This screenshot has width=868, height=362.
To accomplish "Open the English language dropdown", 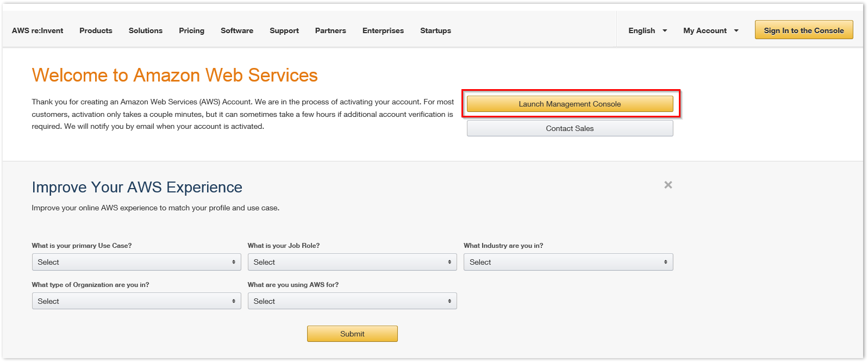I will [647, 30].
